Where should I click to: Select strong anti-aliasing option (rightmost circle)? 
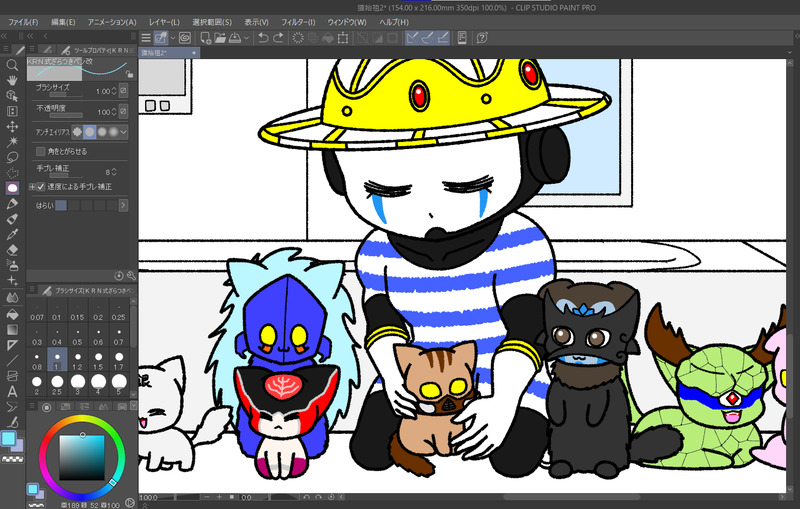(x=113, y=132)
